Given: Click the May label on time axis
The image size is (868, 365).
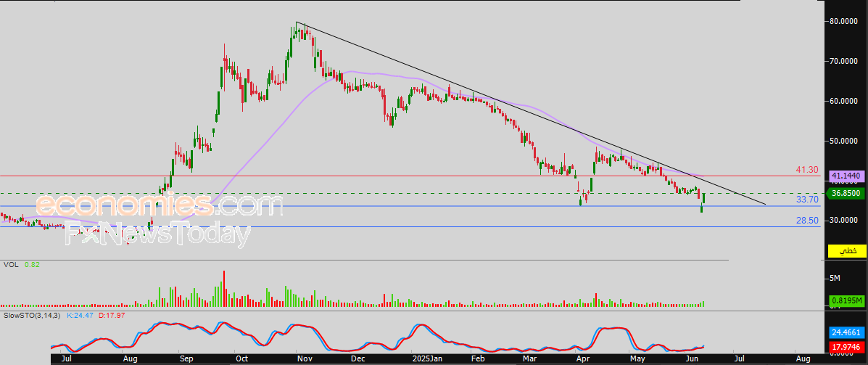Looking at the screenshot, I should coord(639,359).
